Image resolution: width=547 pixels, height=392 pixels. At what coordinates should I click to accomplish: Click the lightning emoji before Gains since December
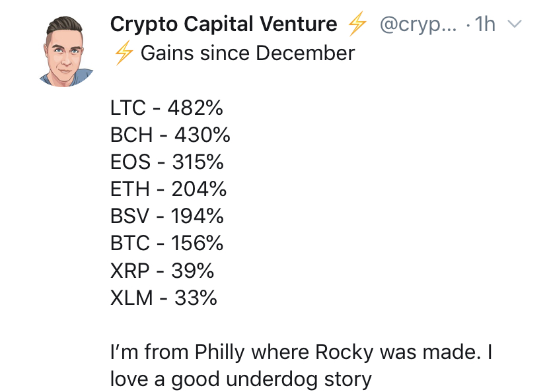(x=124, y=53)
